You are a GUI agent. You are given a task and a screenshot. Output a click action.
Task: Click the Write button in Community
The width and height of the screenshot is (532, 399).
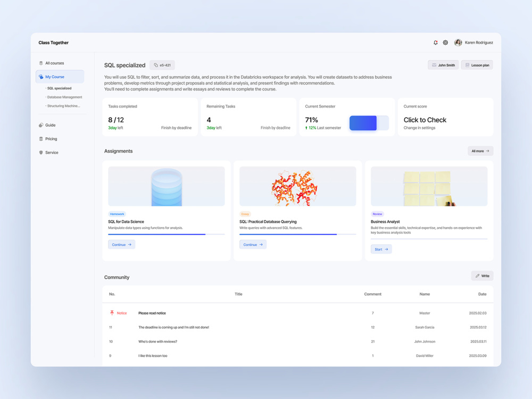pos(482,276)
